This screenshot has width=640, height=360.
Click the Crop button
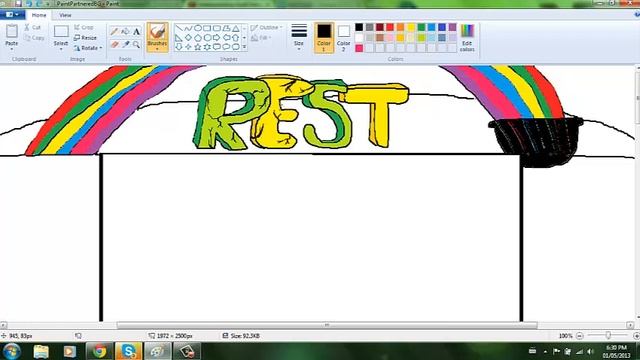coord(84,27)
